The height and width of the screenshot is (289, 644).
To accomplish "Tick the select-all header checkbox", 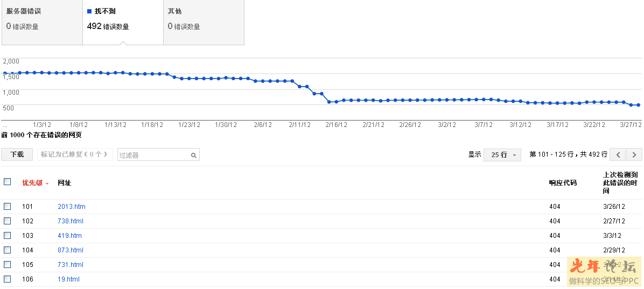I will tap(8, 182).
